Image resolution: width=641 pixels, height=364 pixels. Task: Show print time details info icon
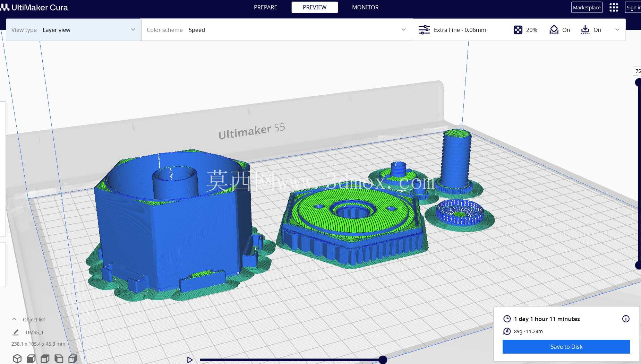click(x=626, y=319)
